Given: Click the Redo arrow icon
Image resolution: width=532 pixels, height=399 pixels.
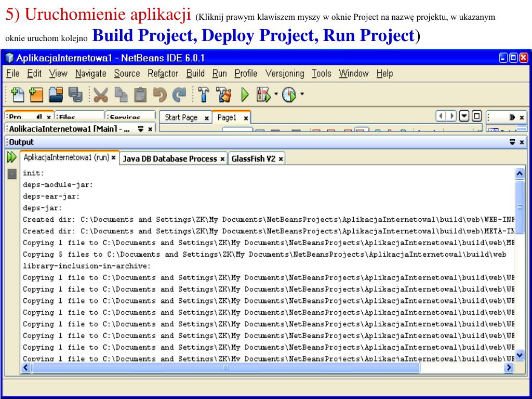Looking at the screenshot, I should point(179,95).
